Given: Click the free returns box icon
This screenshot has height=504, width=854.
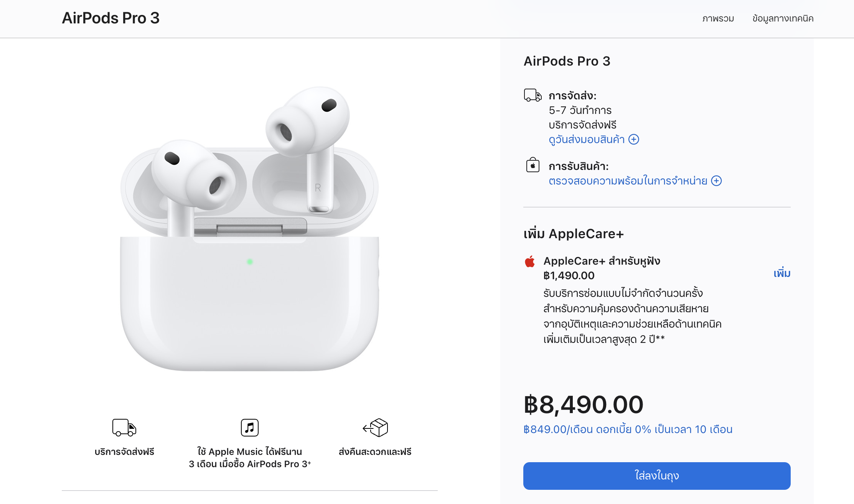Looking at the screenshot, I should pyautogui.click(x=375, y=427).
